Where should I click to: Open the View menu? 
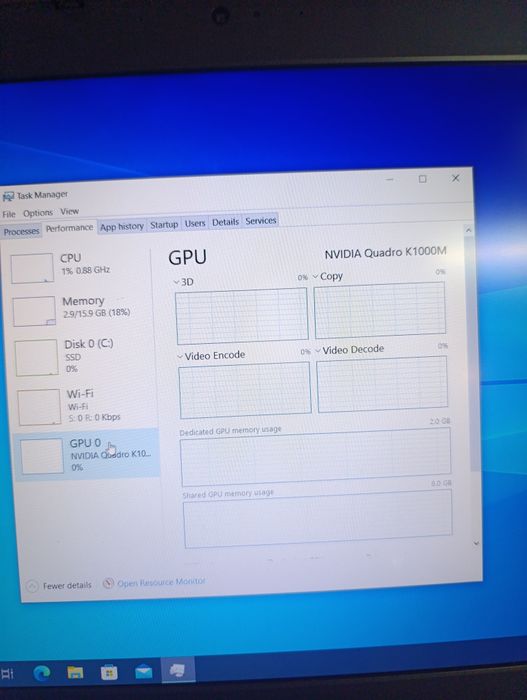coord(70,211)
